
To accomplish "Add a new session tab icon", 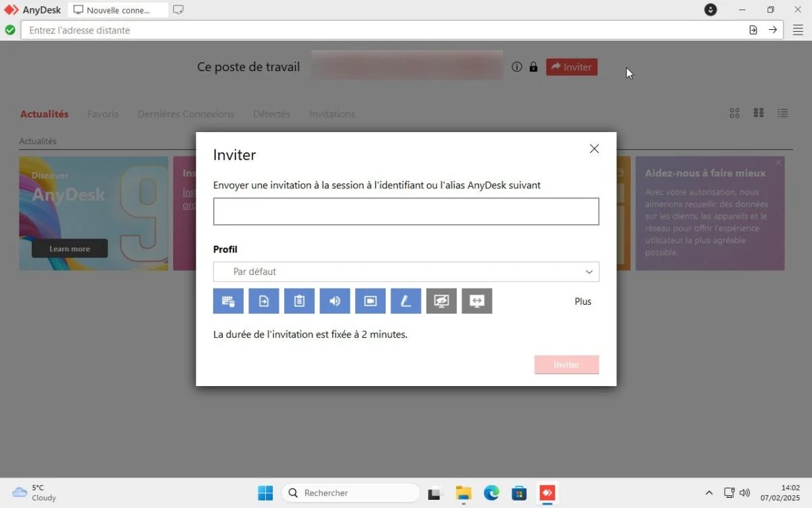I will pyautogui.click(x=178, y=9).
